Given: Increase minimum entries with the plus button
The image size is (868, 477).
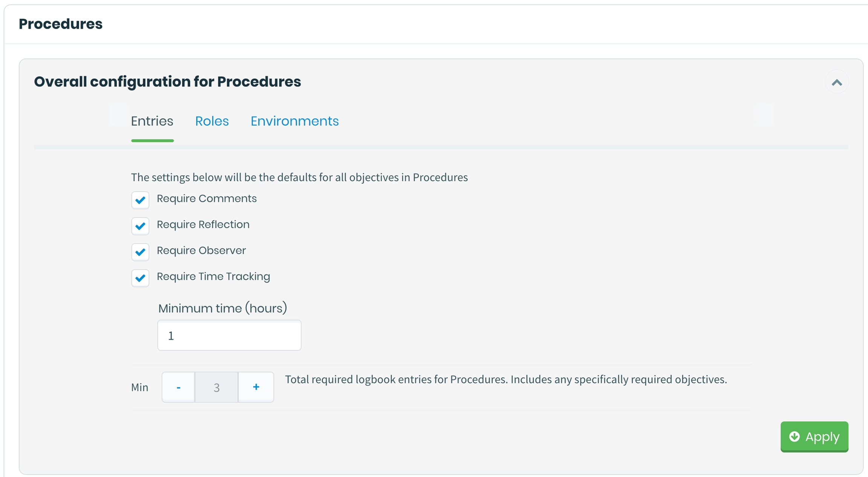Looking at the screenshot, I should tap(256, 387).
